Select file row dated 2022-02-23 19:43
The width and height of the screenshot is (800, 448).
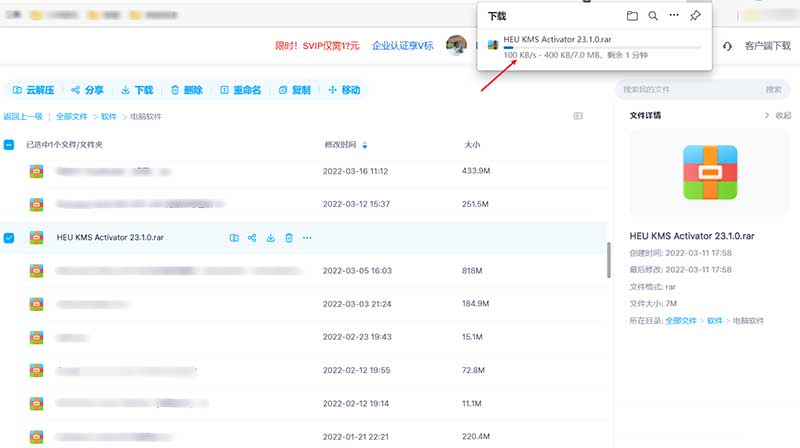click(304, 337)
